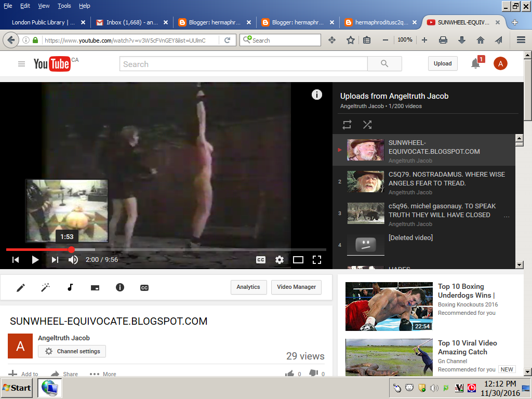Skip to the previous video
Viewport: 532px width, 399px height.
(x=16, y=260)
